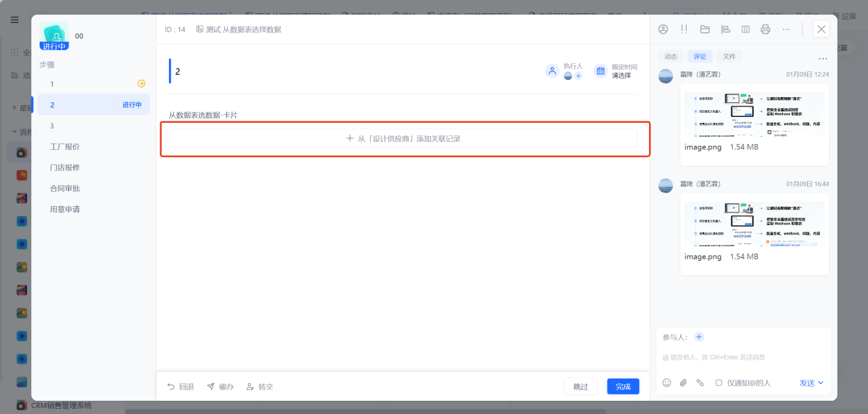Click the blue 完成 button
The width and height of the screenshot is (868, 414).
coord(623,386)
